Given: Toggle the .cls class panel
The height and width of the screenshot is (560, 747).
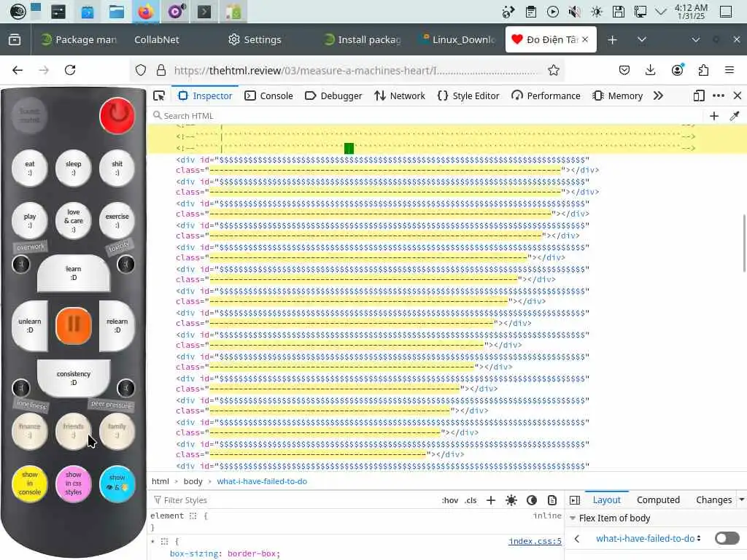Looking at the screenshot, I should pyautogui.click(x=471, y=500).
